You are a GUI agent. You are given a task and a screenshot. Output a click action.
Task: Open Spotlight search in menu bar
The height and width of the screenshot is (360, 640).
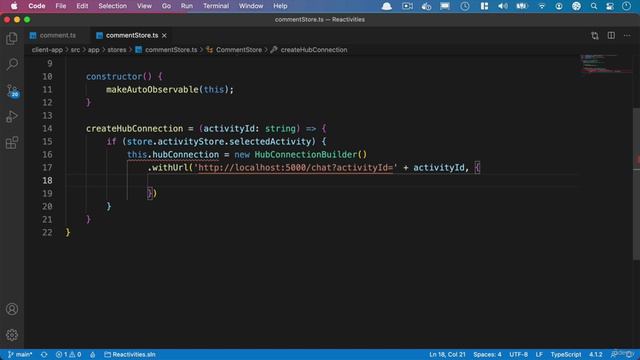(593, 6)
